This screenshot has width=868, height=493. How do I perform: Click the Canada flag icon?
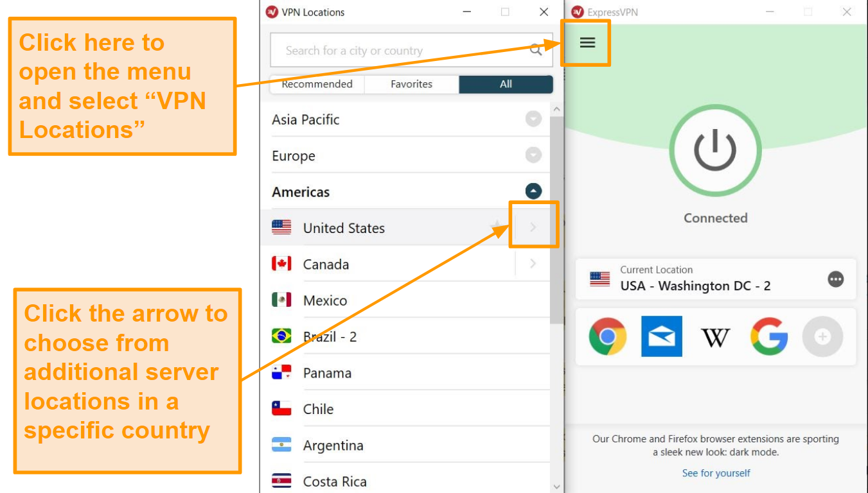(x=281, y=263)
